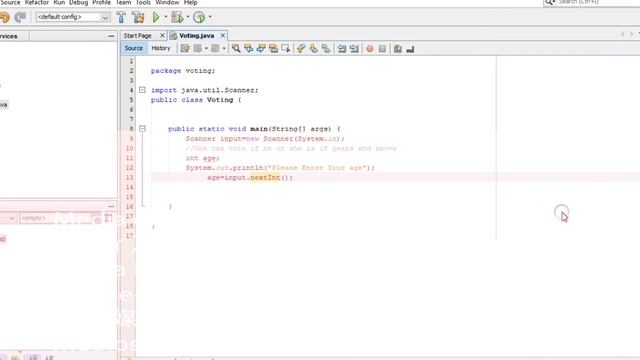
Task: Toggle Bookmark with the editor toolbar icon
Action: pos(326,49)
